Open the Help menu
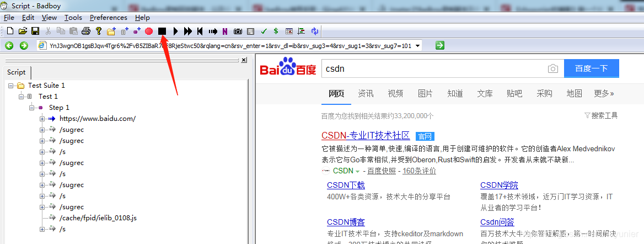644x244 pixels. (142, 17)
